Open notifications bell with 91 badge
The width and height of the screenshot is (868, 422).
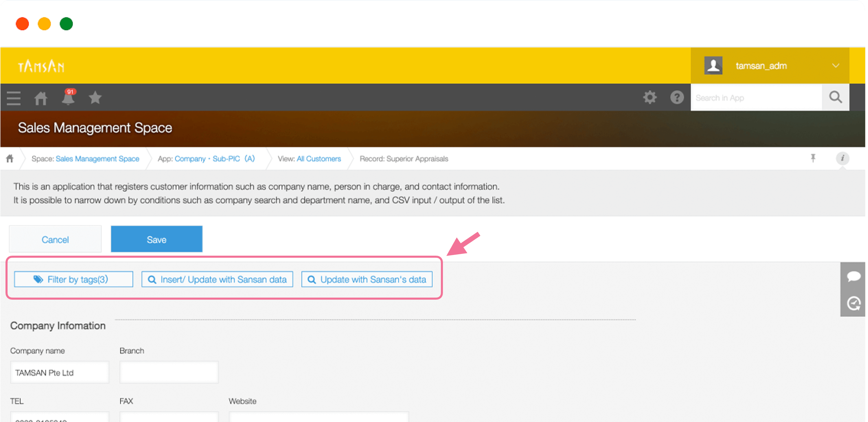[68, 98]
